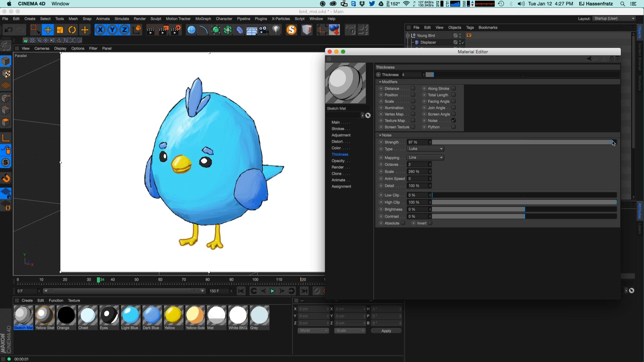Open the orange Sketch and Toon icon

(291, 30)
